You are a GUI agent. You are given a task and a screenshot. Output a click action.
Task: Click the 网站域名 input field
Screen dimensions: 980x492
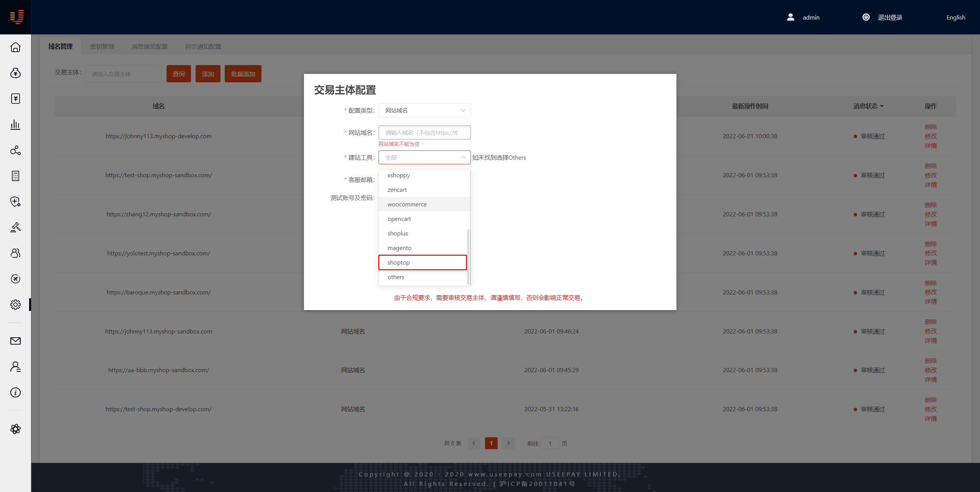(424, 132)
